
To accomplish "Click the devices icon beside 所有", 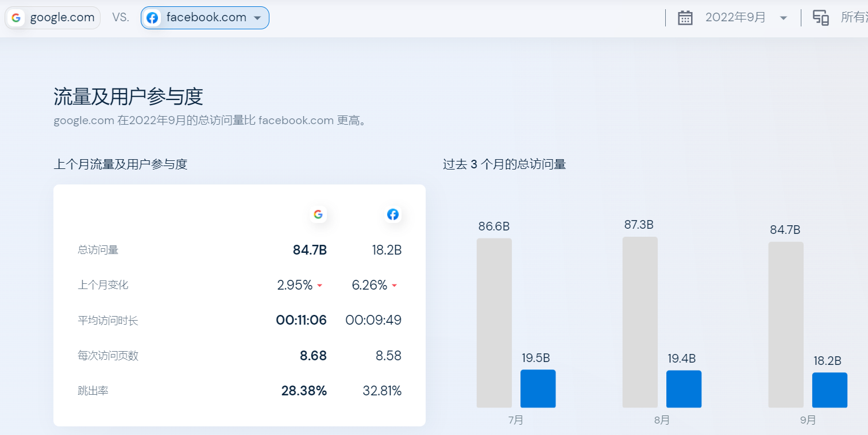I will point(821,18).
